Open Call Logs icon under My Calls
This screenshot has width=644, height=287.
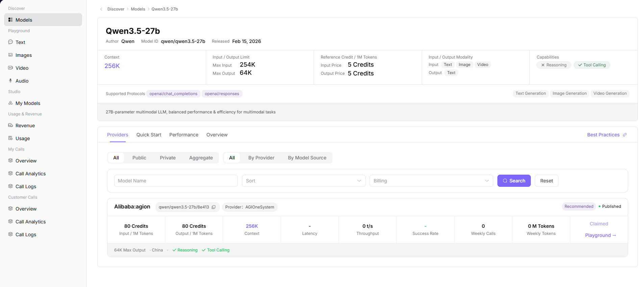(x=10, y=186)
